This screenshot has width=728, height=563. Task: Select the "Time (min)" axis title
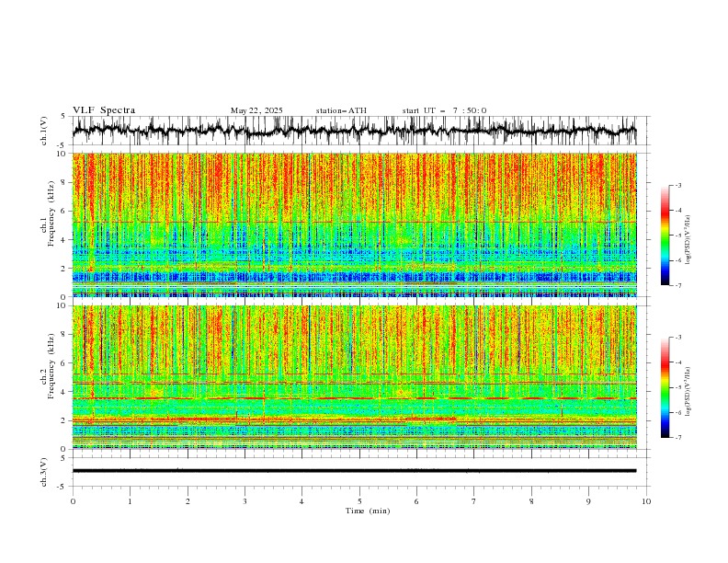click(x=368, y=511)
